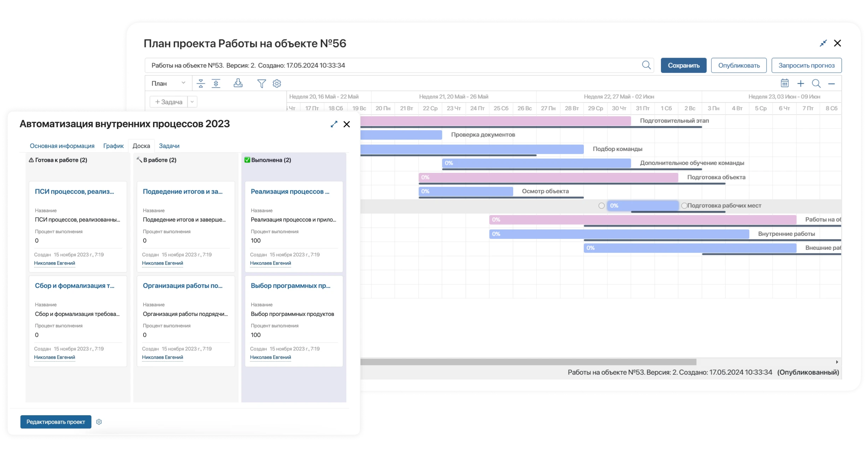Expand project card with the arrows icon
The height and width of the screenshot is (458, 868).
pos(334,124)
